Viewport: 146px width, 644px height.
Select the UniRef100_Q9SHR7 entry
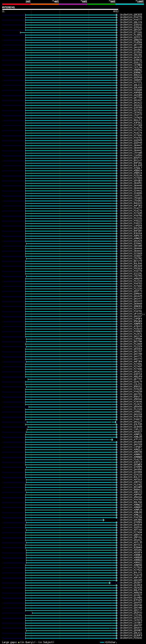[x=131, y=630]
